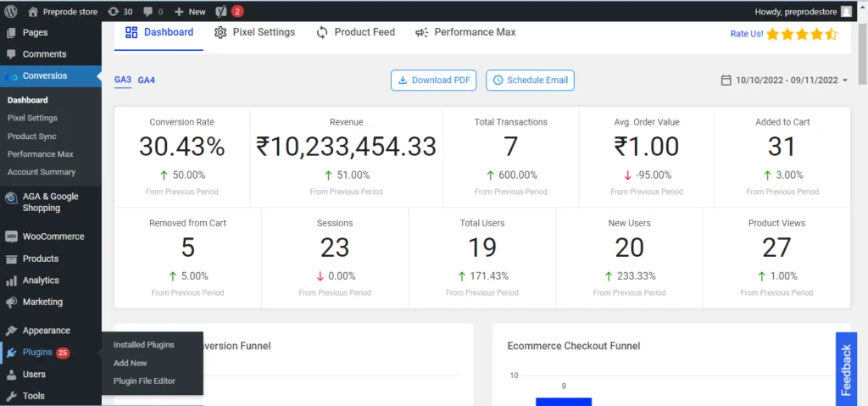The height and width of the screenshot is (406, 868).
Task: Open the updates icon showing 30
Action: point(114,11)
